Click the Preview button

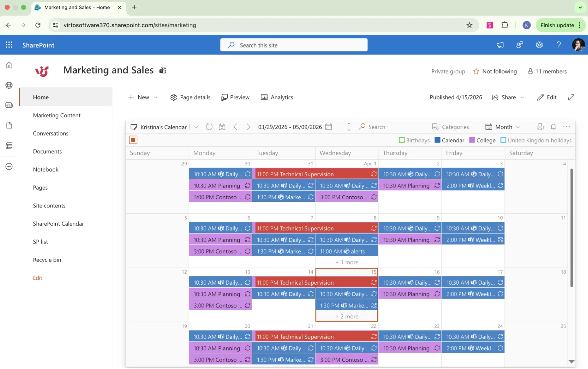point(235,97)
